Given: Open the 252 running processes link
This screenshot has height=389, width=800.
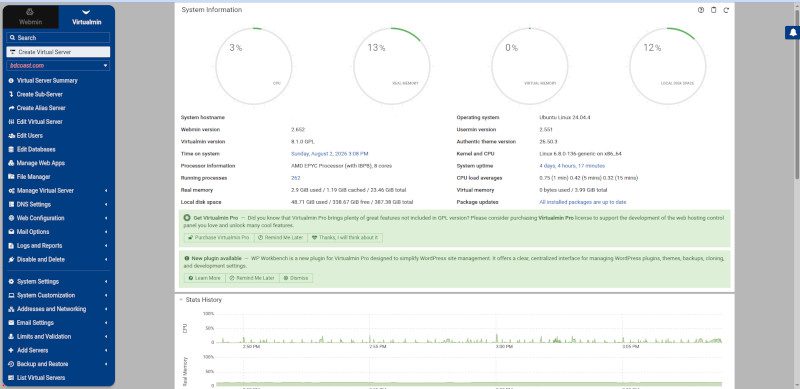Looking at the screenshot, I should coord(295,178).
